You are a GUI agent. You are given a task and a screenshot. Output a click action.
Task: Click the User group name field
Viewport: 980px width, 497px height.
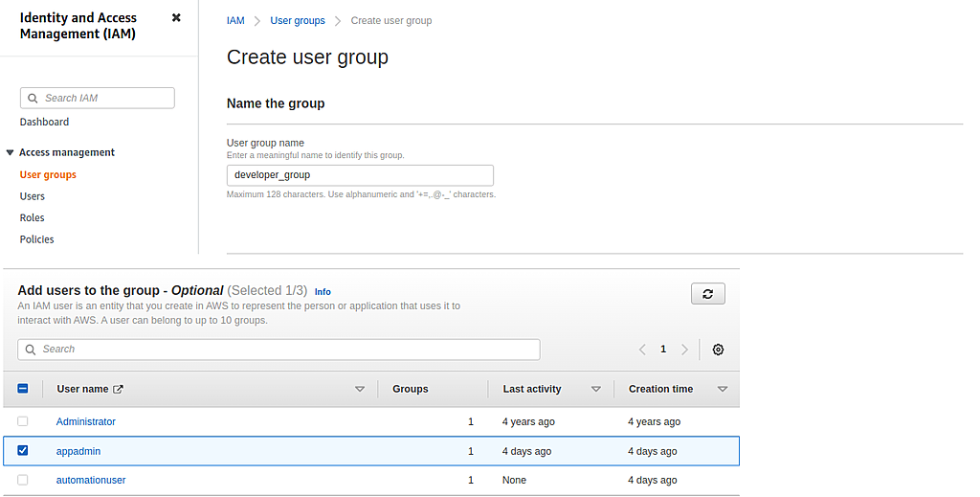pos(360,175)
